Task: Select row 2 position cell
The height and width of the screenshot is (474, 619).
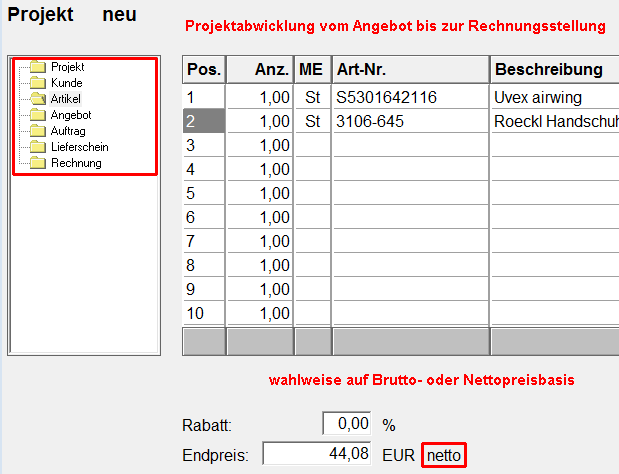Action: [203, 121]
